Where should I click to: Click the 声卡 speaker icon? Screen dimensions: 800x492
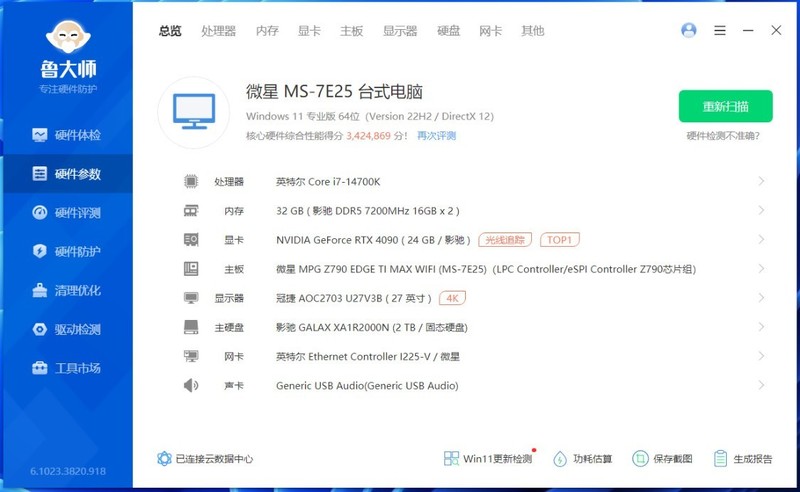(x=191, y=385)
